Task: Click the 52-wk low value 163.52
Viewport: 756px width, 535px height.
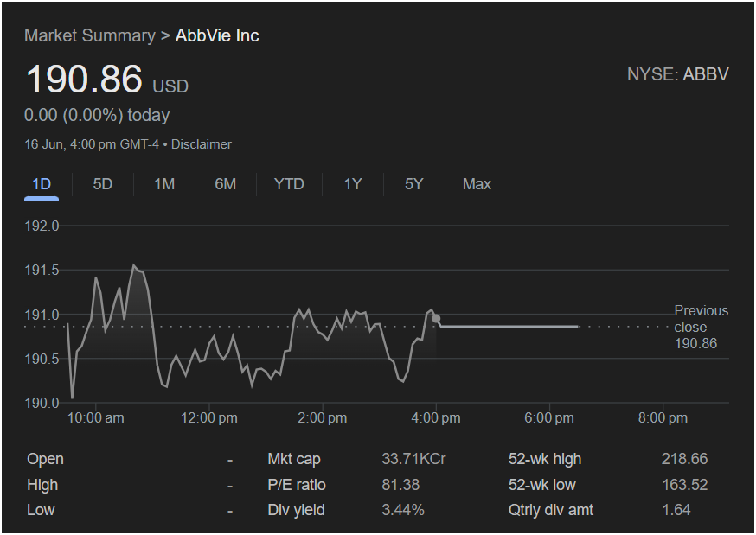Action: click(685, 485)
